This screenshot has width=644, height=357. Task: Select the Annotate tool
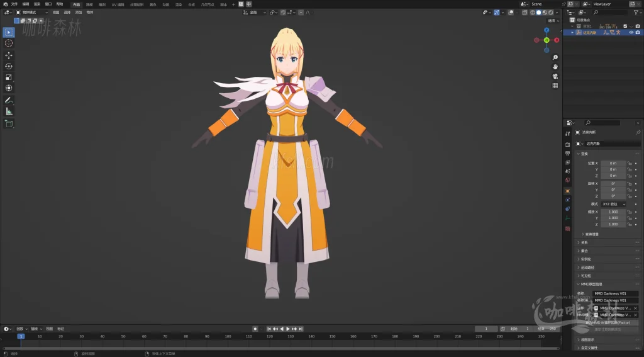pyautogui.click(x=9, y=100)
